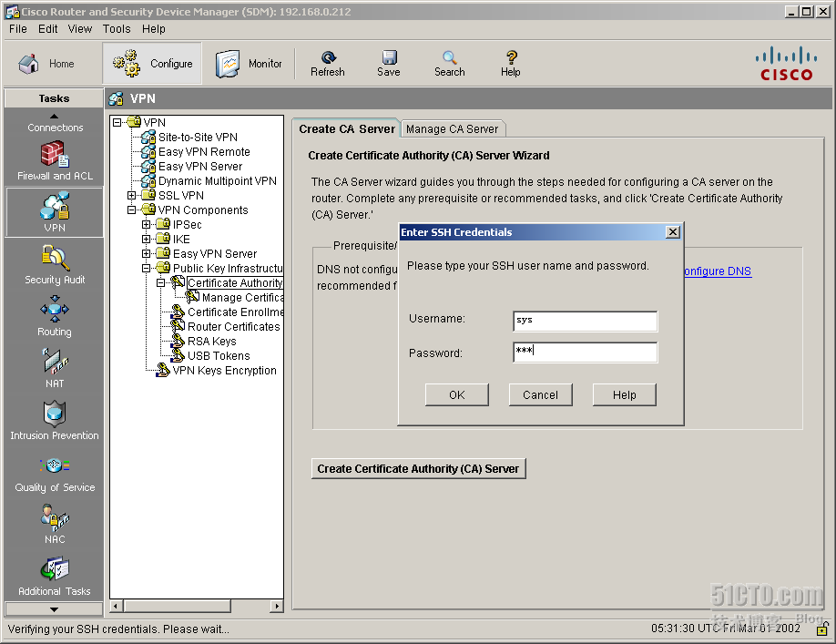Open Intrusion Prevention task

click(x=55, y=421)
